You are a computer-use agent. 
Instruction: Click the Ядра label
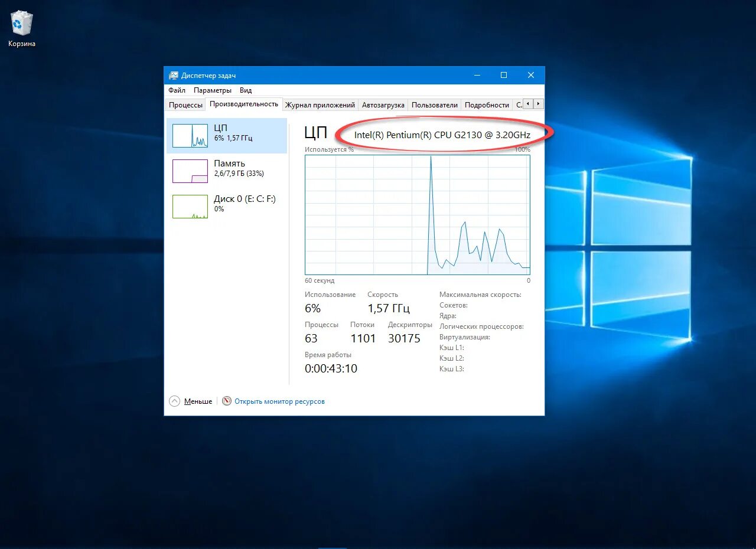[448, 316]
